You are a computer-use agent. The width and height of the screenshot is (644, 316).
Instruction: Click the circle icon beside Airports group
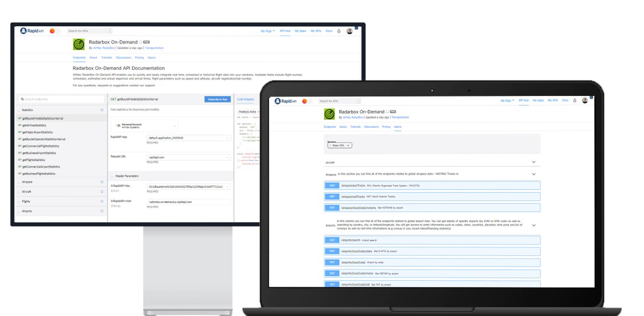(x=102, y=211)
